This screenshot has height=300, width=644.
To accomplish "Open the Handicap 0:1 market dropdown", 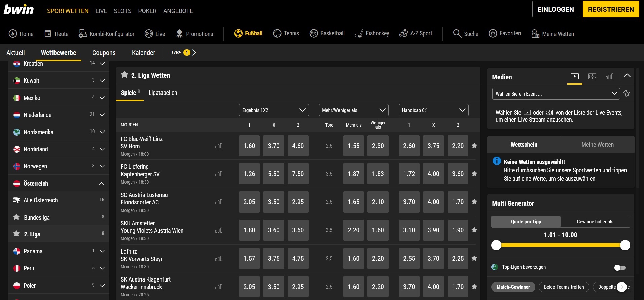I will 433,110.
